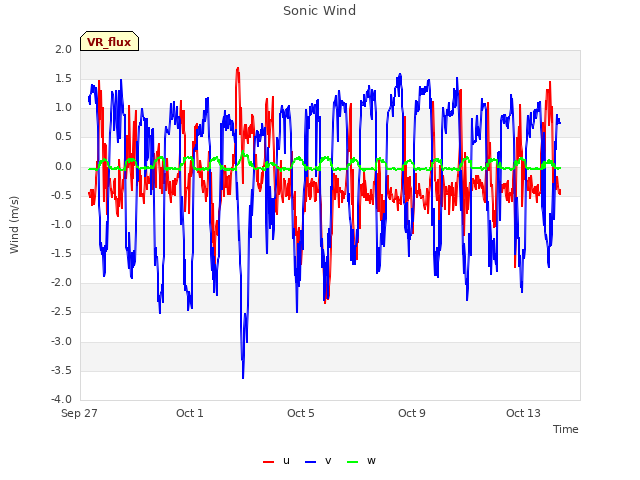Click the tallest red u peak near 1.7
Viewport: 640px width, 480px height.
tap(238, 69)
